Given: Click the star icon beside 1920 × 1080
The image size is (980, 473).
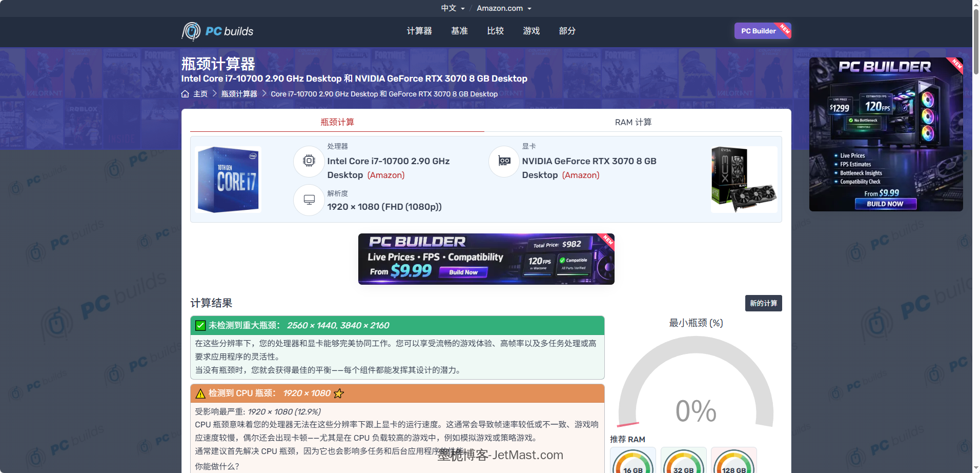Looking at the screenshot, I should pos(339,393).
